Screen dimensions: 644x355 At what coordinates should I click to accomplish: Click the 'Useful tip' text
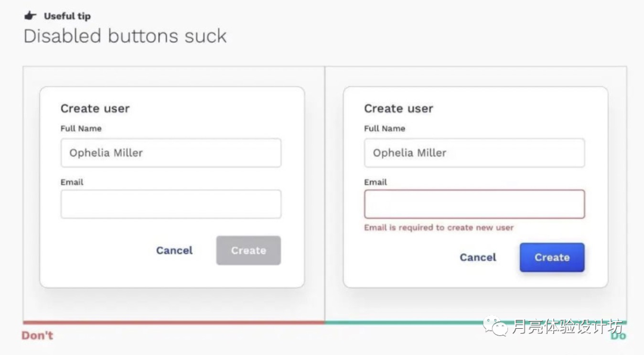pos(67,16)
